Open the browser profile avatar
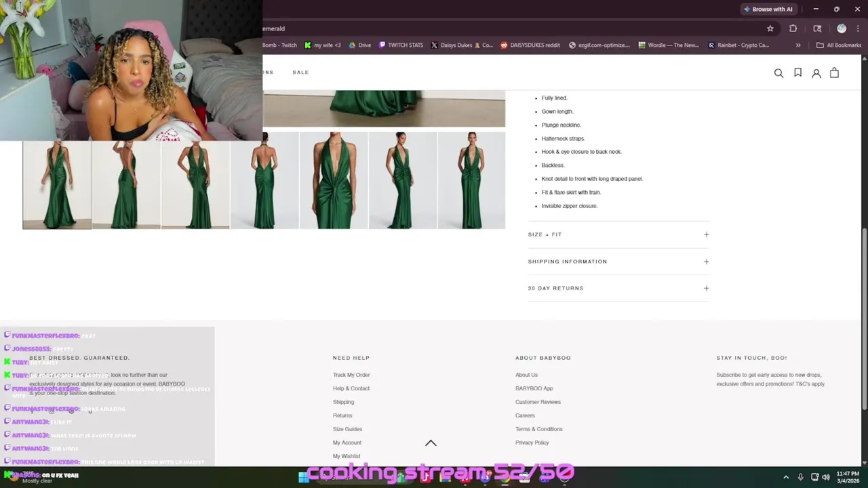The width and height of the screenshot is (868, 488). click(x=842, y=28)
